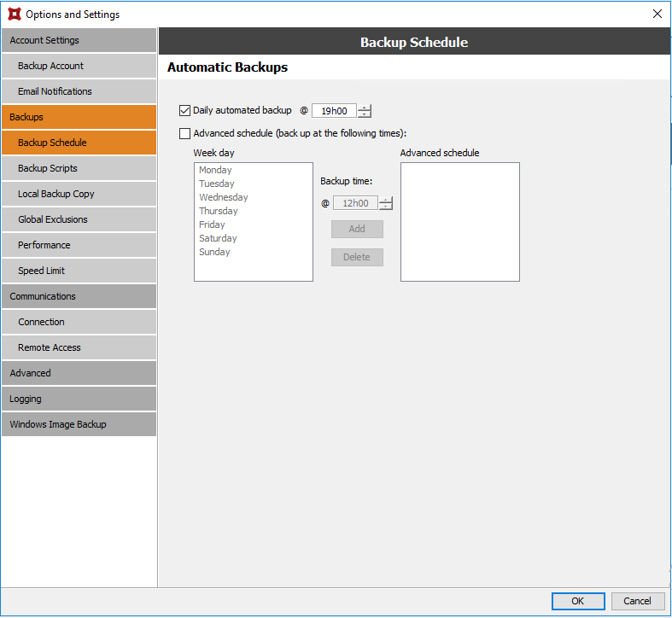Increase daily backup time with up arrow
This screenshot has width=672, height=618.
pyautogui.click(x=365, y=108)
